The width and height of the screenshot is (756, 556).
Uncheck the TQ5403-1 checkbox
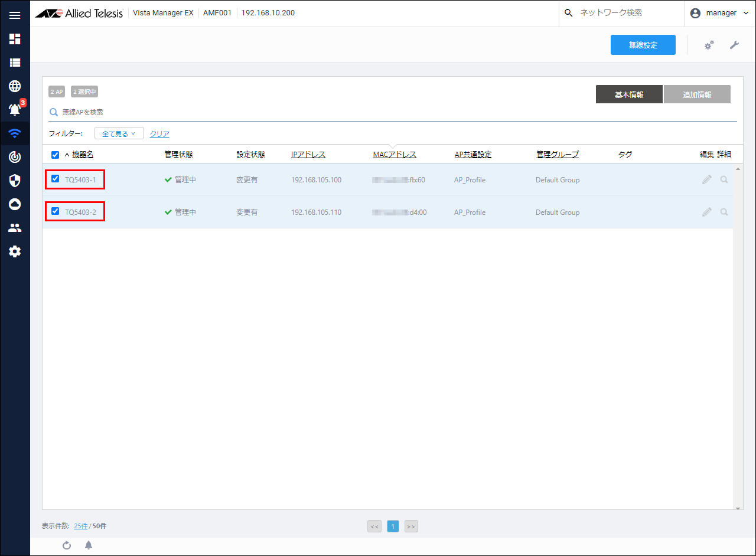point(56,179)
